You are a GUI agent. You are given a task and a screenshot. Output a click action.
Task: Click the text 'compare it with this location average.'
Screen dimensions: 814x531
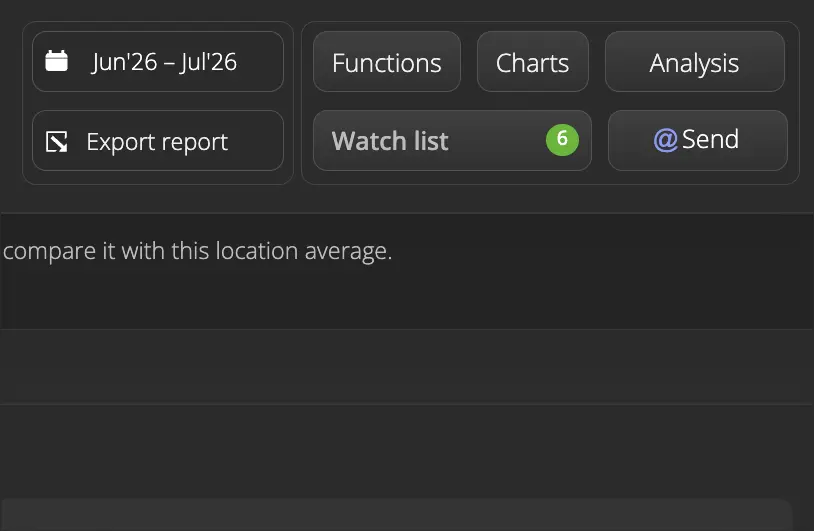[x=197, y=252]
